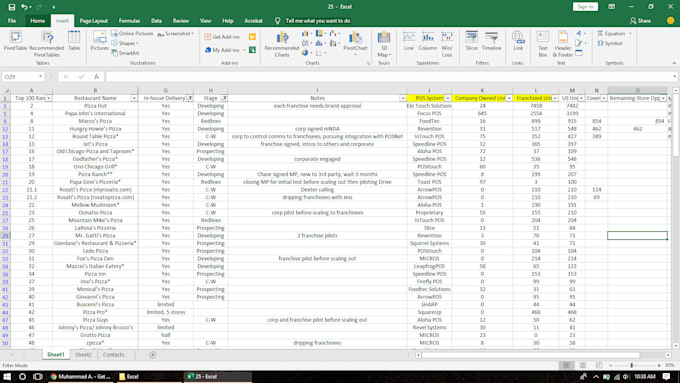Switch to the Formulas tab
The image size is (680, 383).
[x=129, y=21]
